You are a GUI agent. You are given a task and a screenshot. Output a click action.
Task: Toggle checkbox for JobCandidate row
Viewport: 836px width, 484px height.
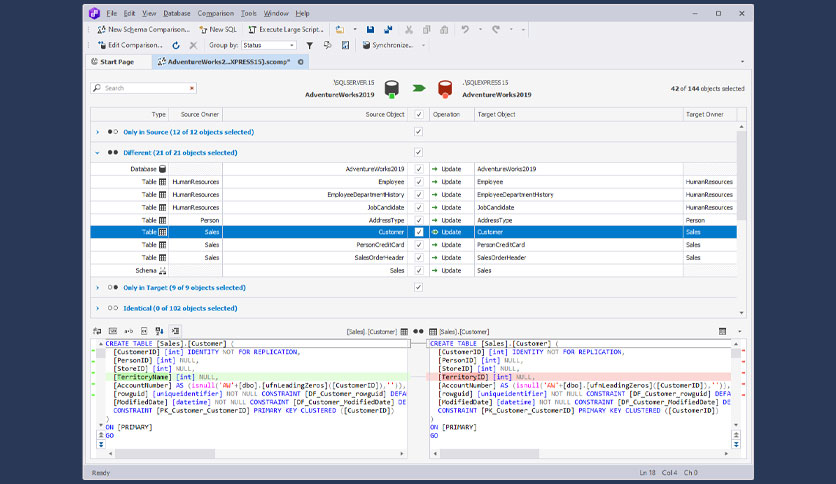tap(419, 207)
